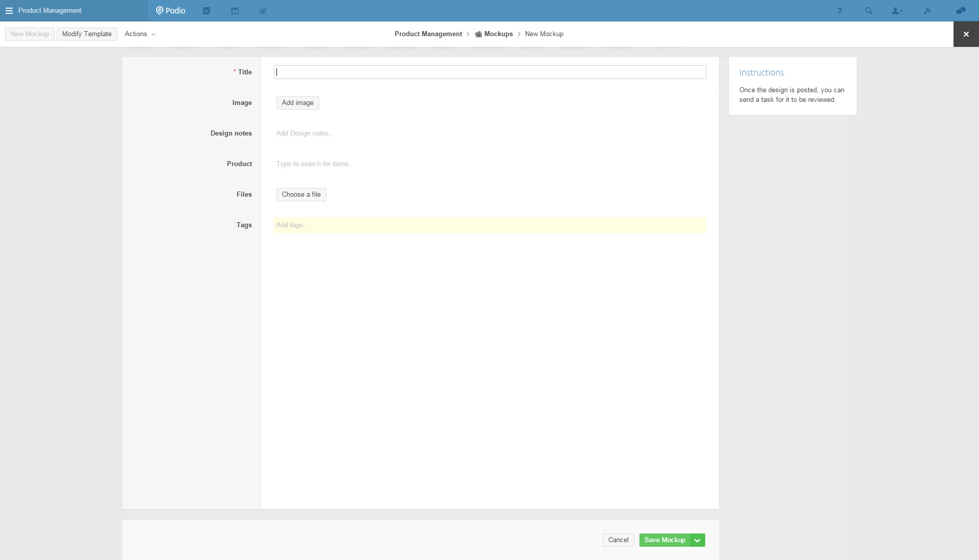Open the chat bubbles icon
The width and height of the screenshot is (979, 560).
coord(961,11)
